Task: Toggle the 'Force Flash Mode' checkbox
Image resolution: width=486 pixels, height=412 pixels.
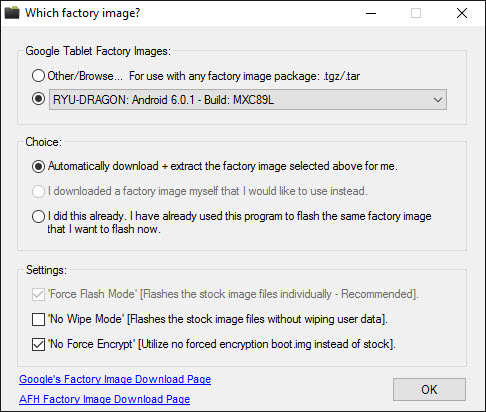Action: [x=38, y=294]
